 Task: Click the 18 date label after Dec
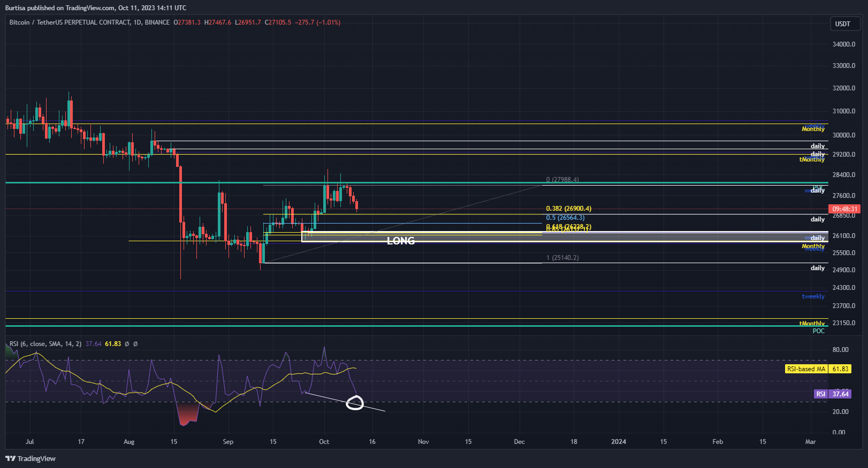coord(574,442)
